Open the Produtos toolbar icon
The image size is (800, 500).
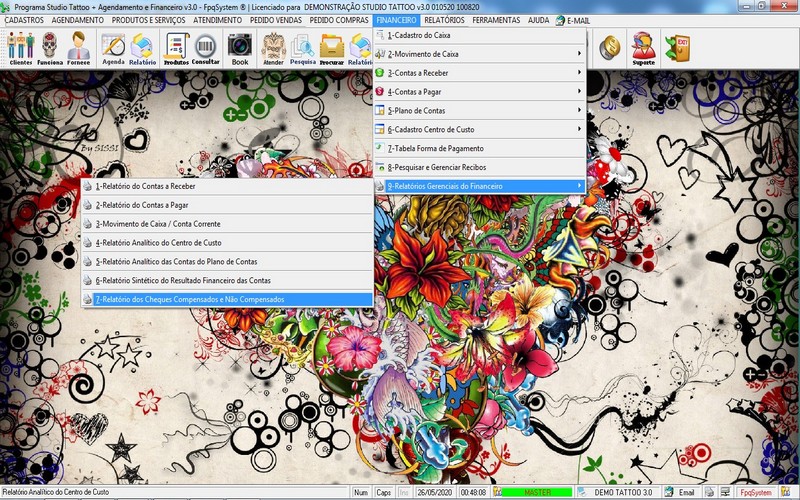[176, 48]
